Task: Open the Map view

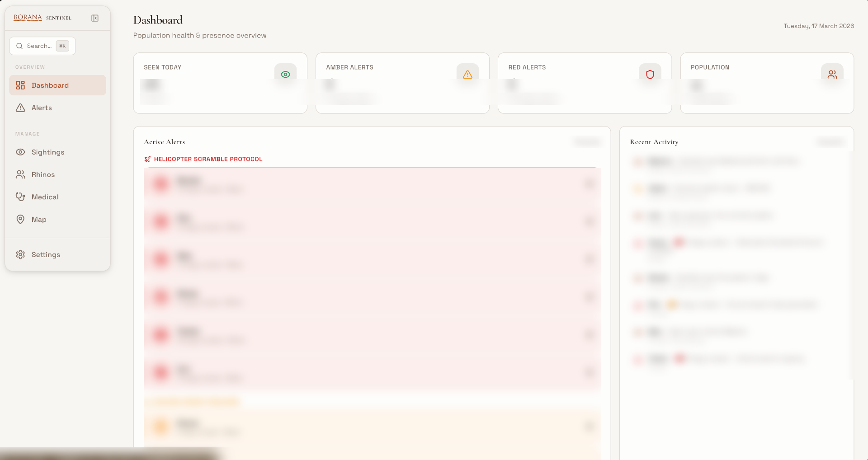Action: pos(57,219)
